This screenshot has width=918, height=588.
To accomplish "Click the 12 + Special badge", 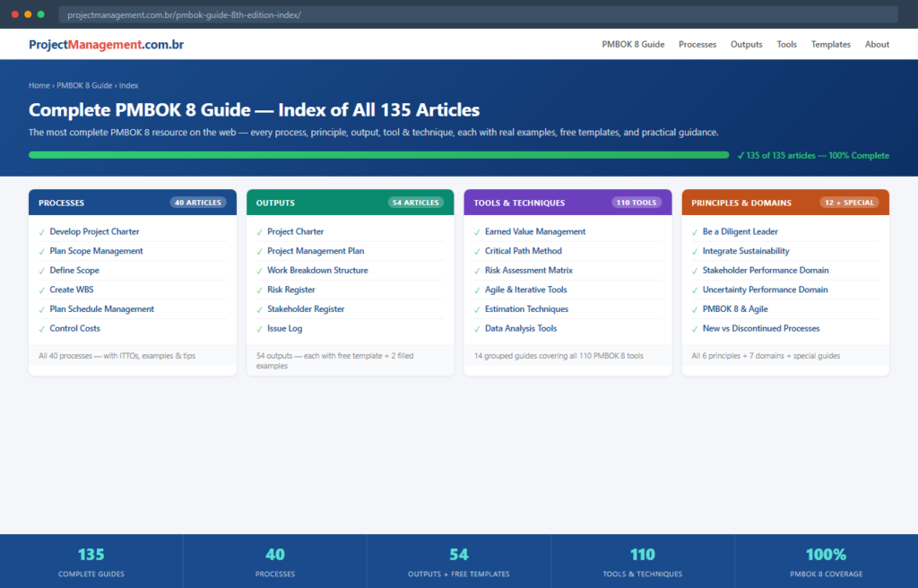I will pyautogui.click(x=850, y=203).
